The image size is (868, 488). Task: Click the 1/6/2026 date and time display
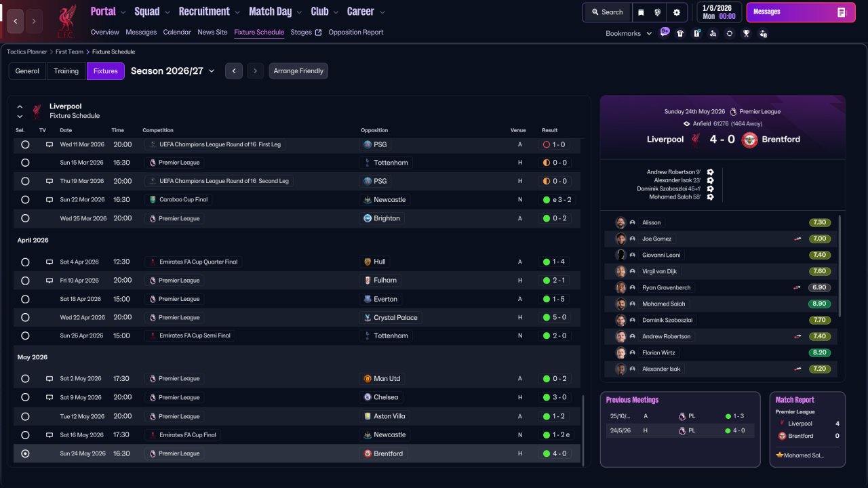[x=718, y=12]
